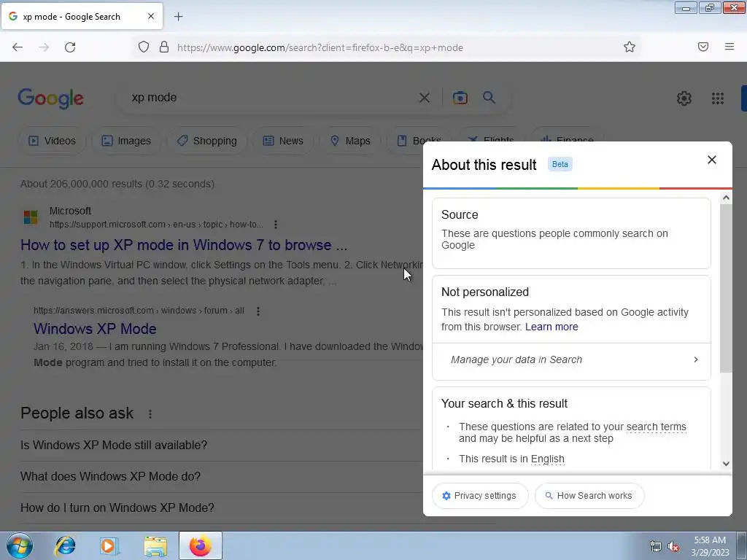Click the Firefox taskbar icon

point(201,545)
